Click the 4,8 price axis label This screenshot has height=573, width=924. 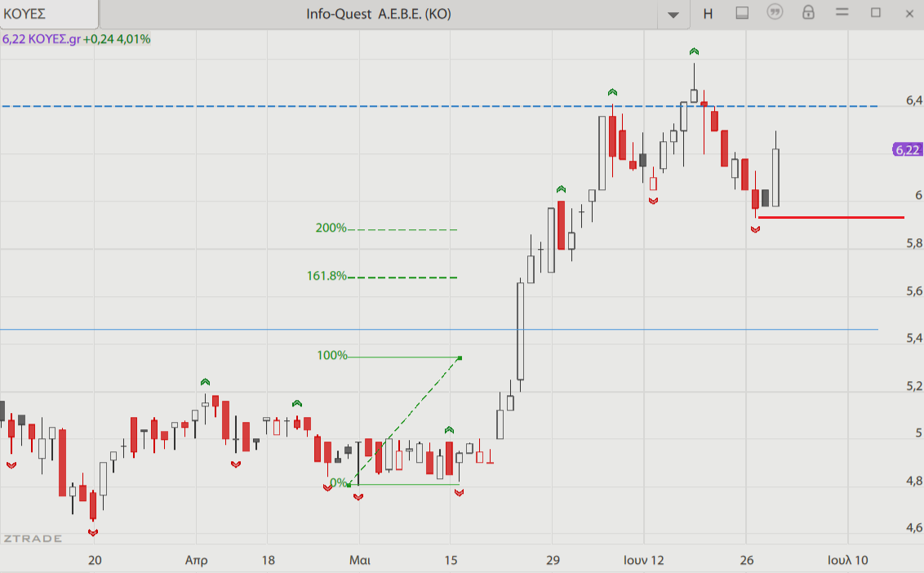(x=914, y=481)
